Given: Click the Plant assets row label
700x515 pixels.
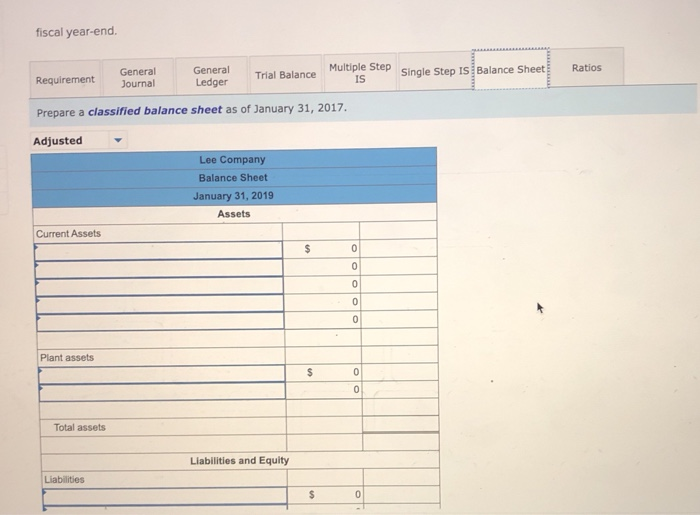Looking at the screenshot, I should pyautogui.click(x=67, y=357).
